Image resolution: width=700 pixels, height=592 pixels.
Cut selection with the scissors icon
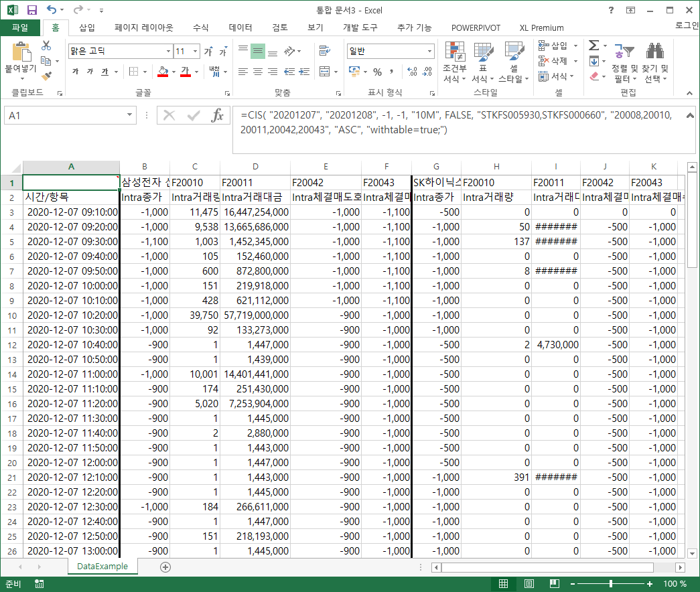pyautogui.click(x=46, y=46)
